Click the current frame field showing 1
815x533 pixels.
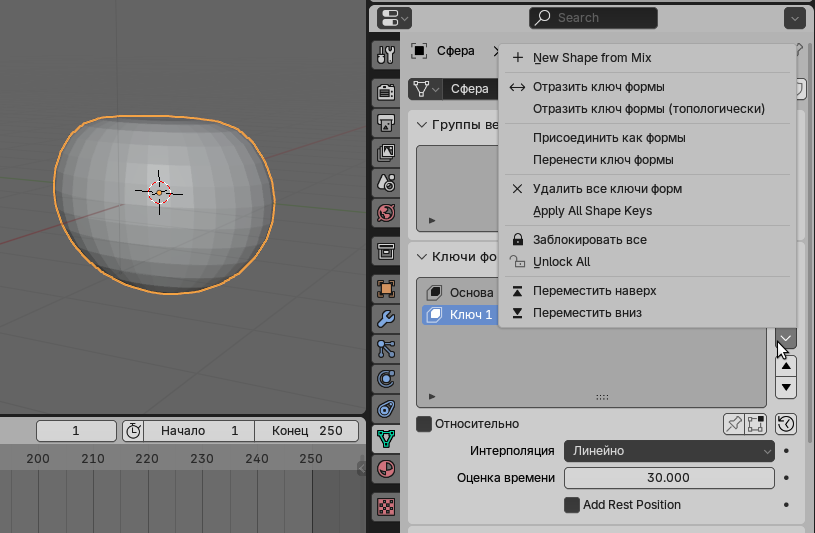(x=76, y=431)
